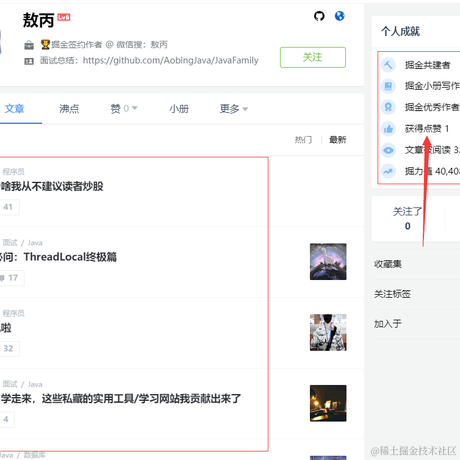460x460 pixels.
Task: Expand the 赞 0 dropdown
Action: pos(124,109)
